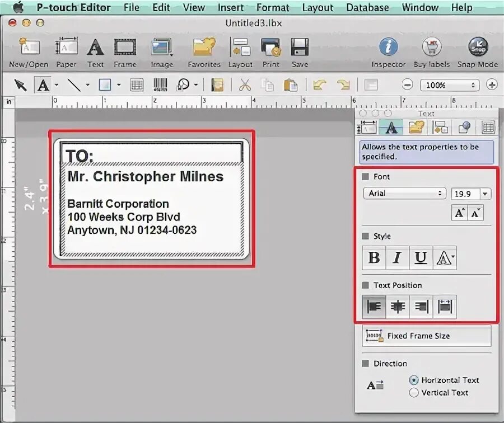The height and width of the screenshot is (423, 504).
Task: Click the font size 19.9 field
Action: pyautogui.click(x=465, y=194)
